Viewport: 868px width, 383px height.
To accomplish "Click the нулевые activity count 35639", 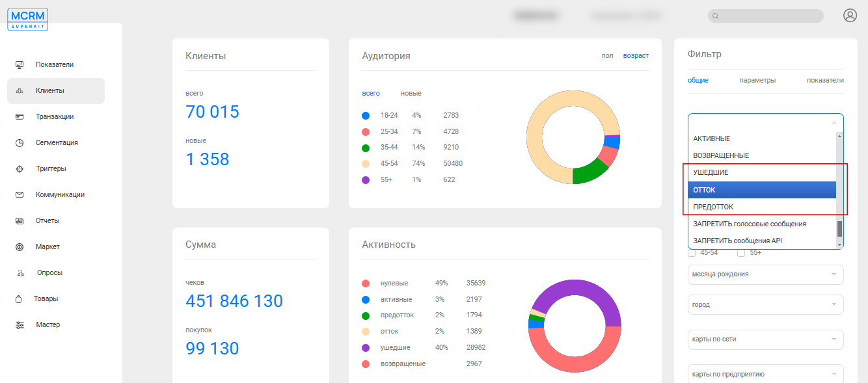I will (476, 284).
